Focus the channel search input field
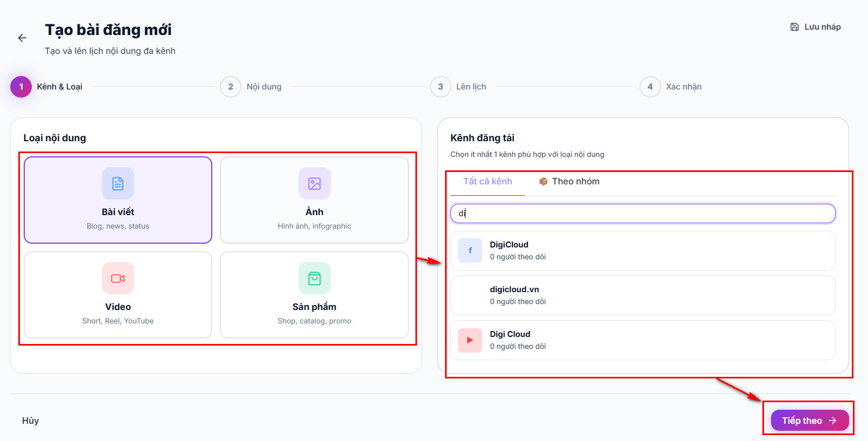868x441 pixels. click(x=643, y=213)
